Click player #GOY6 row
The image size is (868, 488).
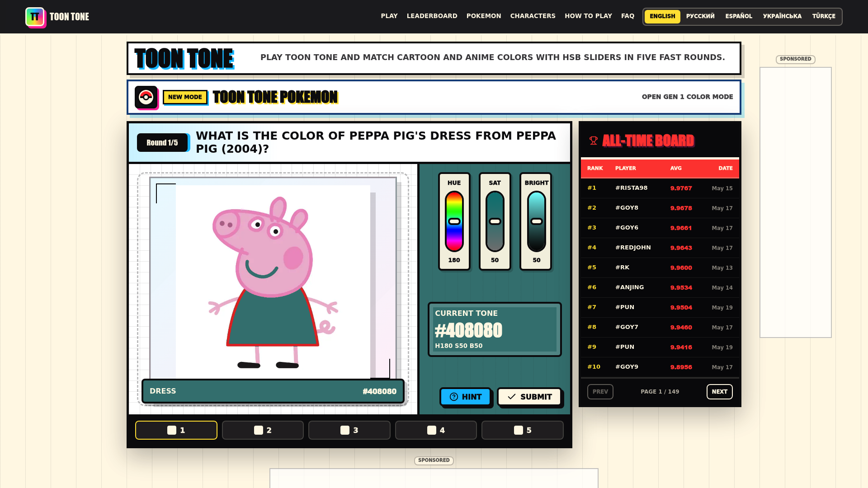(x=660, y=228)
